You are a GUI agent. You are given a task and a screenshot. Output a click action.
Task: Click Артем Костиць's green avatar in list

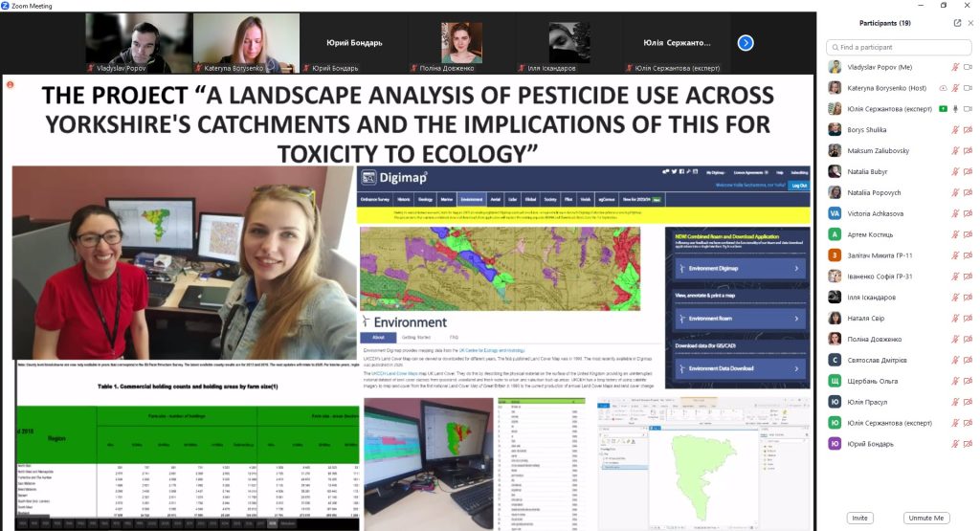(835, 234)
